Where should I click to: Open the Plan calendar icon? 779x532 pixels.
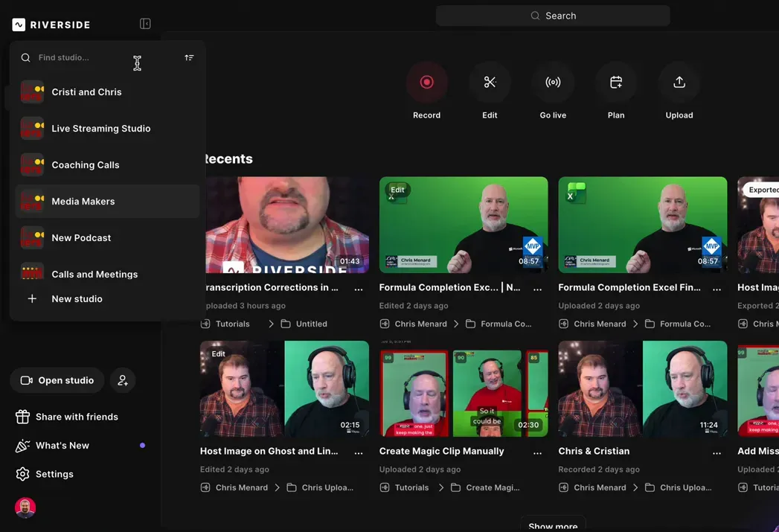pos(616,82)
